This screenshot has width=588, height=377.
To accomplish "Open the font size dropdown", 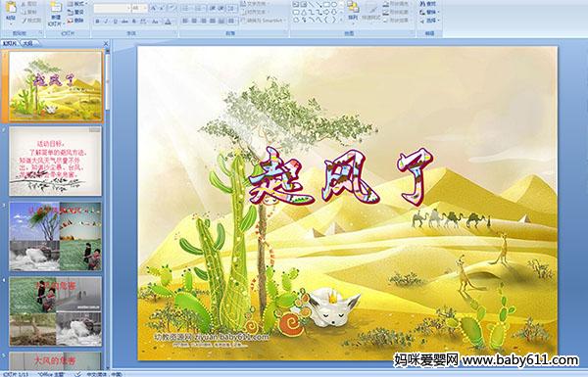I will coord(139,8).
